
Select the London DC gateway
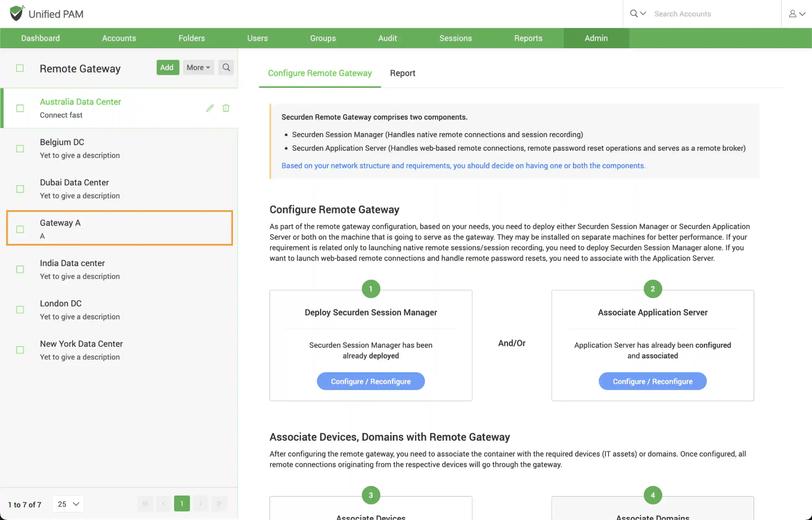pos(120,310)
